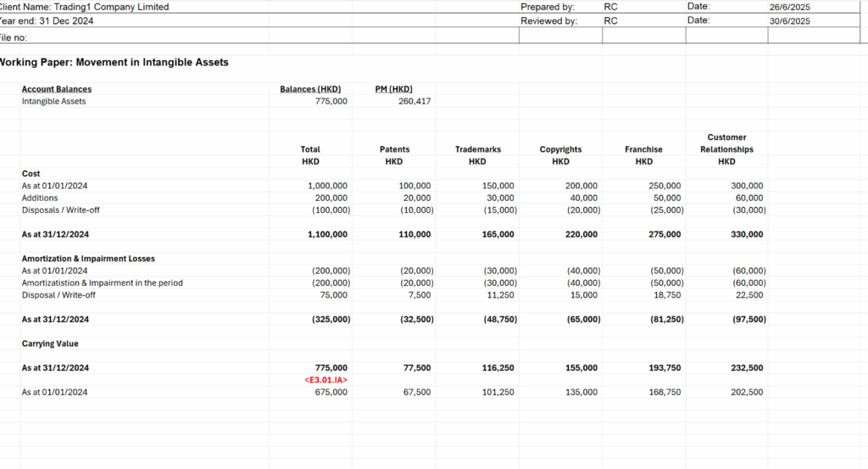Select the Account Balances header

coord(57,89)
